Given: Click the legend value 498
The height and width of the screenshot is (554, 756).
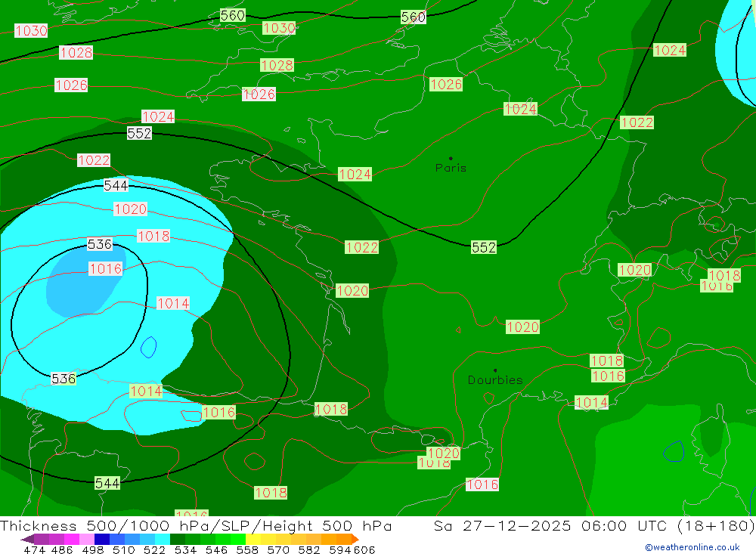Looking at the screenshot, I should tap(93, 549).
